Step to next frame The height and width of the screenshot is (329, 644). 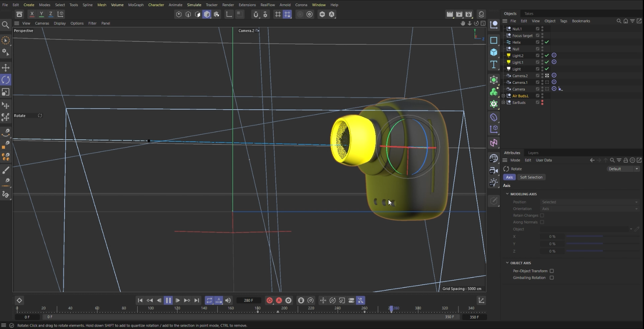click(177, 300)
